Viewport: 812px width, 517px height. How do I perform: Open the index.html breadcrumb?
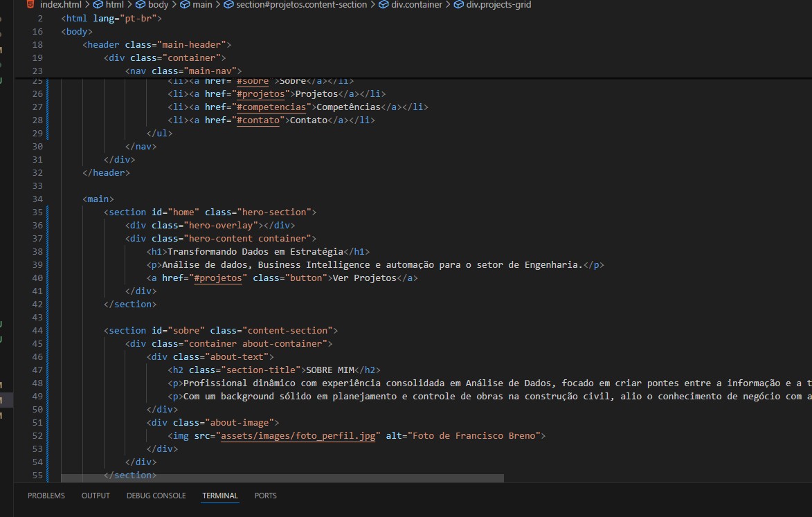tap(60, 5)
